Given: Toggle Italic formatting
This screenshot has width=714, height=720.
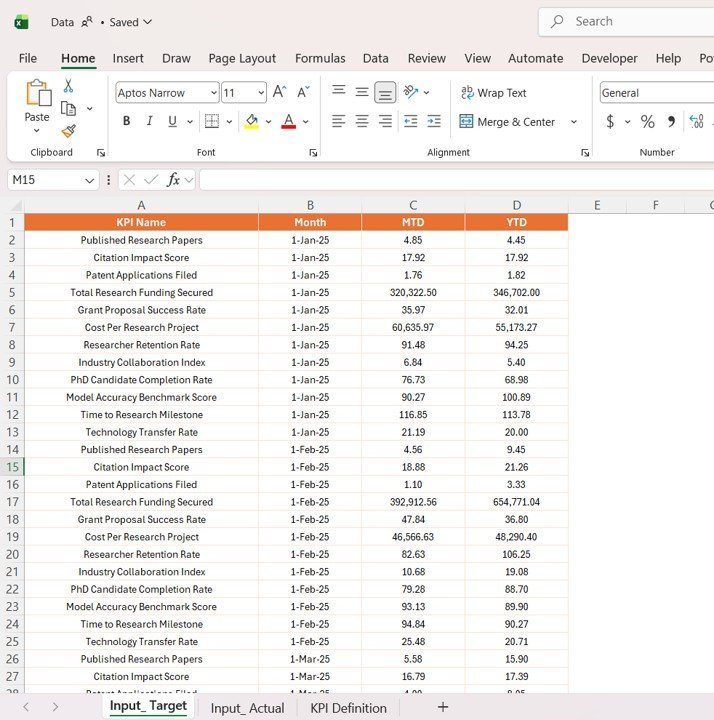Looking at the screenshot, I should 149,121.
